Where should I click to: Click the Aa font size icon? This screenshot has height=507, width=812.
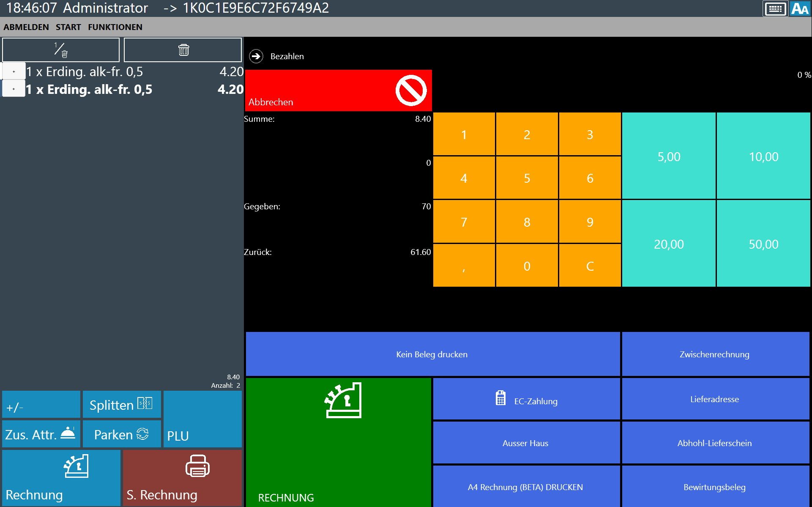point(800,8)
